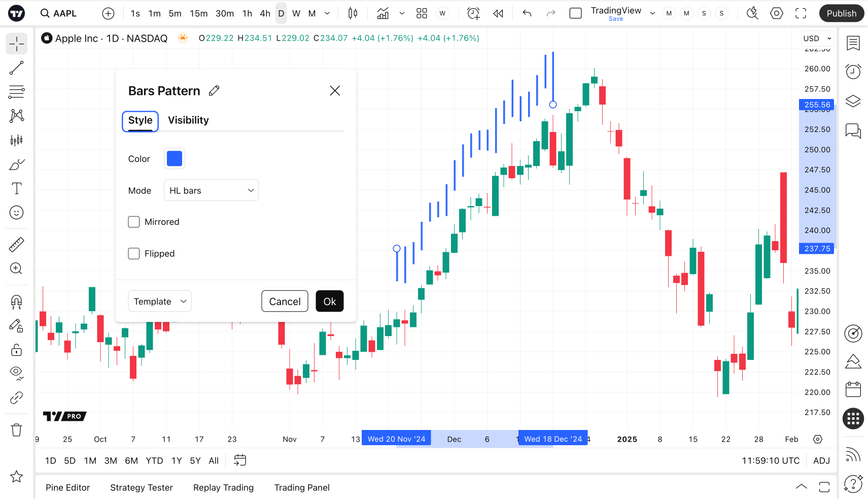Enable the Mirrored checkbox
This screenshot has height=499, width=868.
tap(134, 222)
